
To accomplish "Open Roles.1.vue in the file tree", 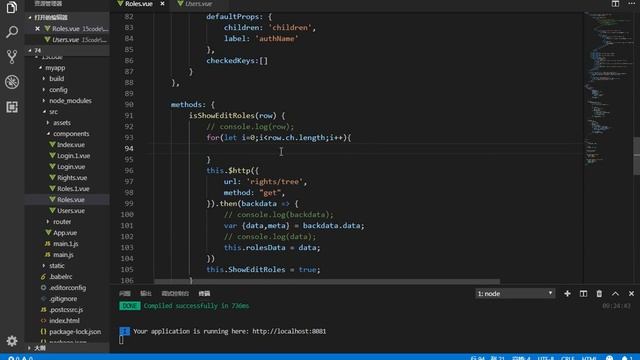I will tap(73, 189).
